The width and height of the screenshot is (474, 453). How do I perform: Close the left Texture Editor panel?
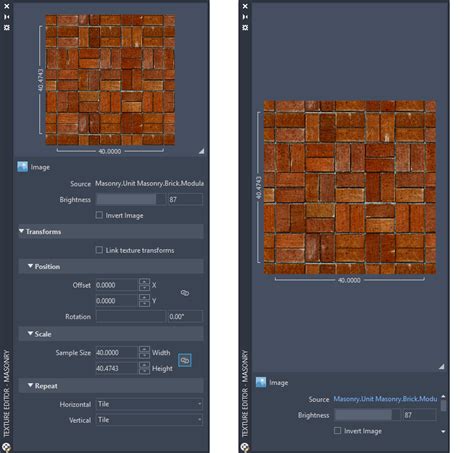point(7,6)
